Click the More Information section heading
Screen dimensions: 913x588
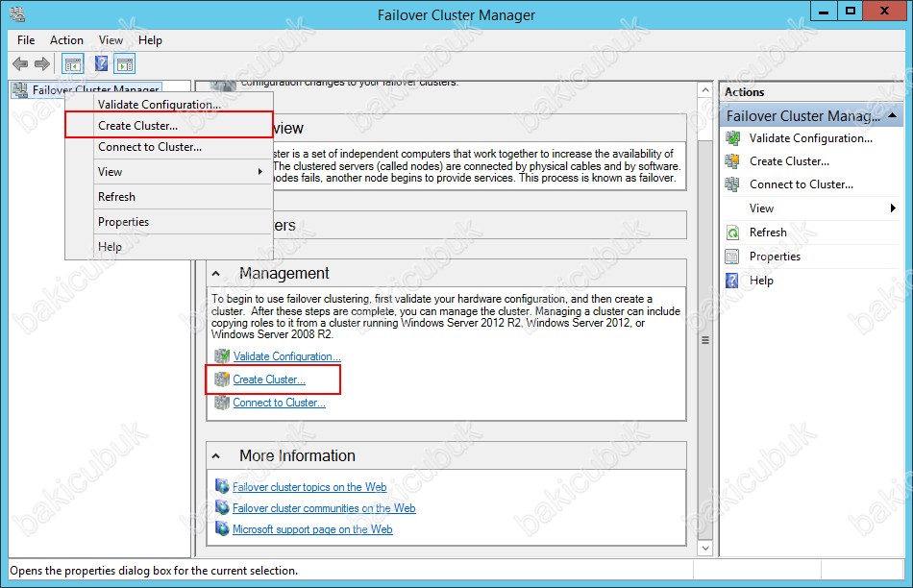pyautogui.click(x=297, y=455)
